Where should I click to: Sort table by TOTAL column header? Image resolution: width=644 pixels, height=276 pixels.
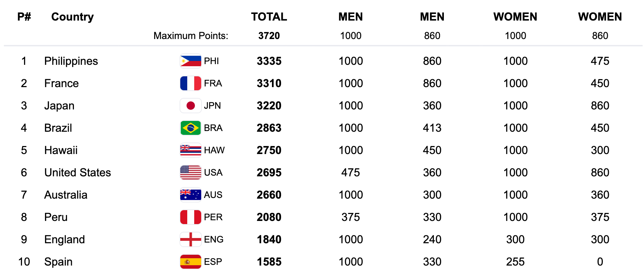point(269,17)
